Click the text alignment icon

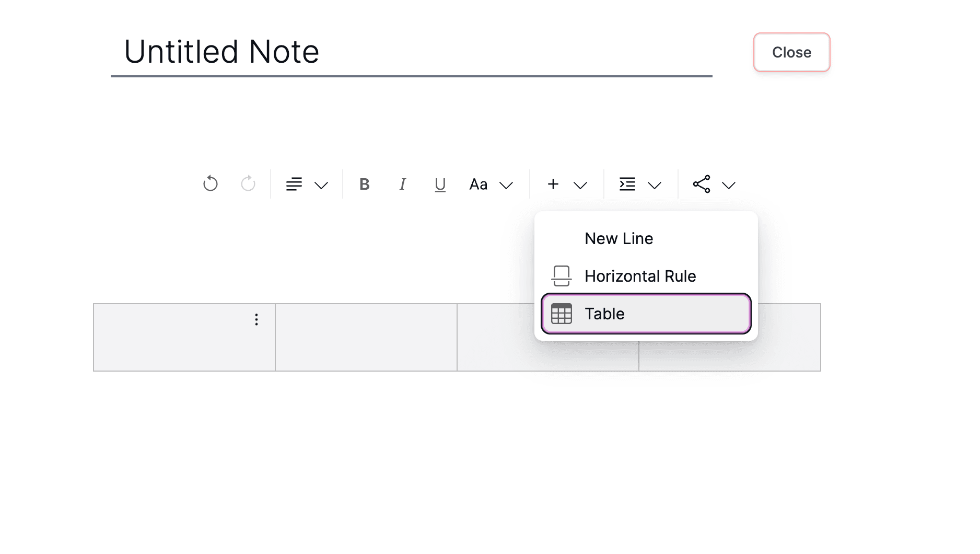tap(294, 184)
